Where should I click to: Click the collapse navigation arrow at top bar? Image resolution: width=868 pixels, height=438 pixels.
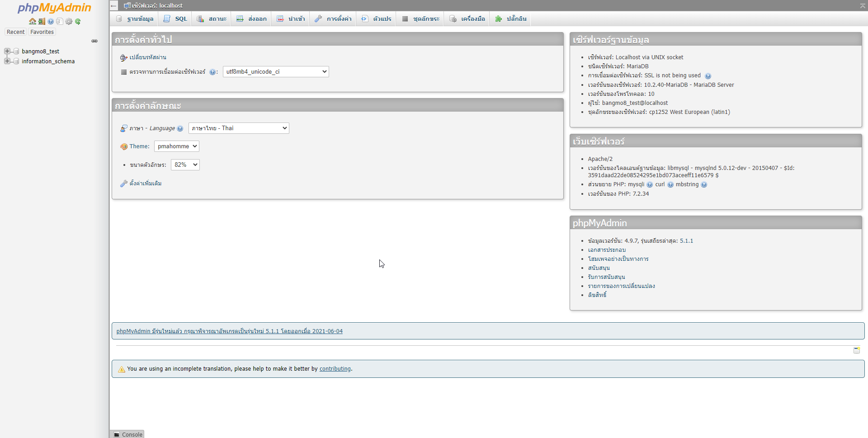coord(114,5)
